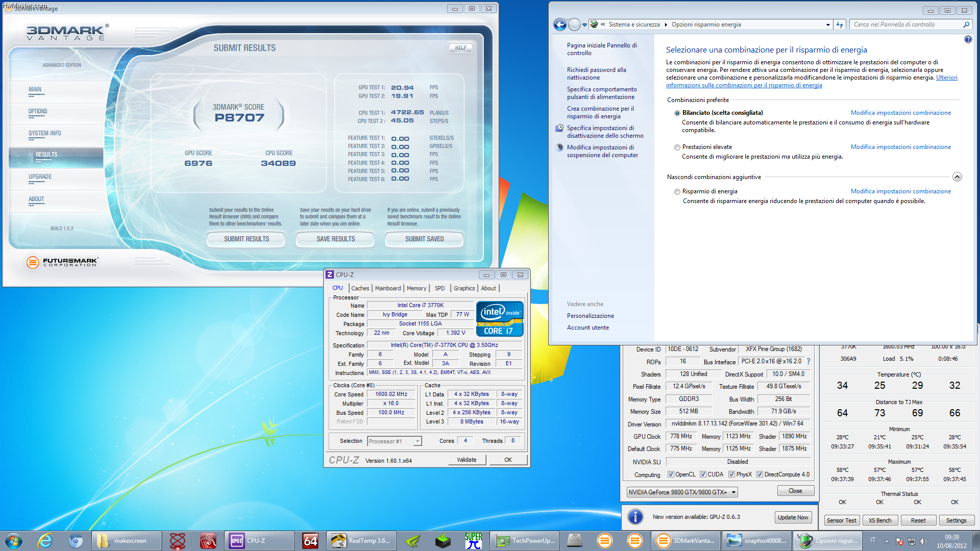Open the green cube taskbar icon

443,541
